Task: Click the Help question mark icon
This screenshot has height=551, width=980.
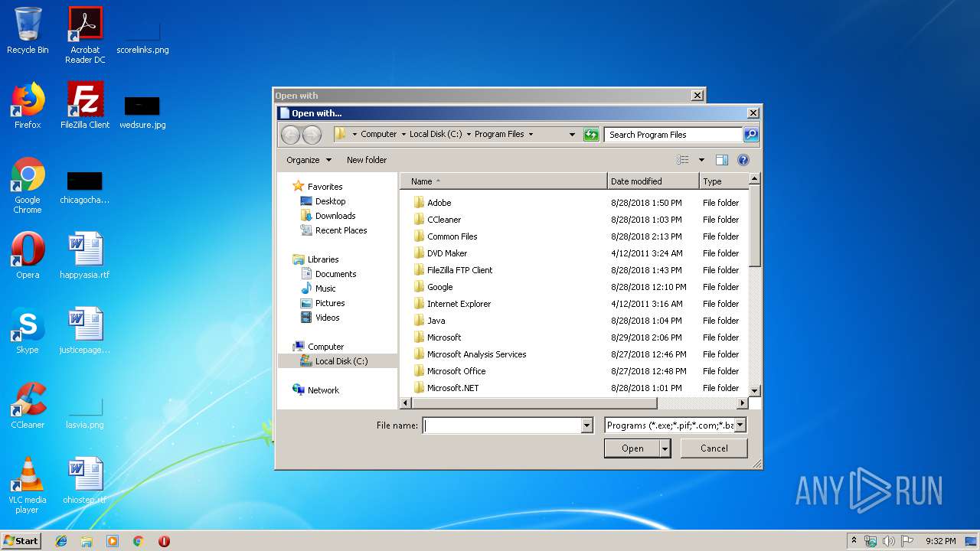Action: 743,160
